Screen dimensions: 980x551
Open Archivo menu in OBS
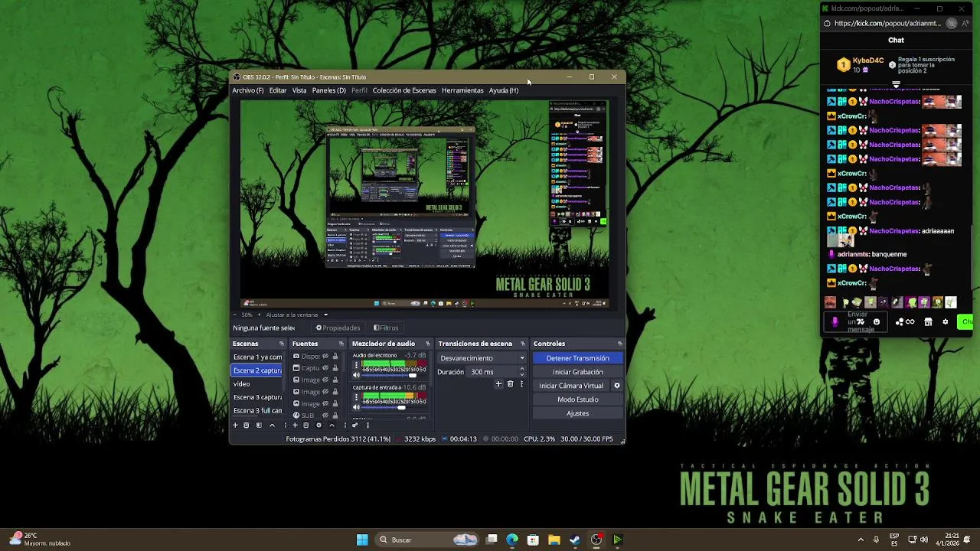pos(248,90)
